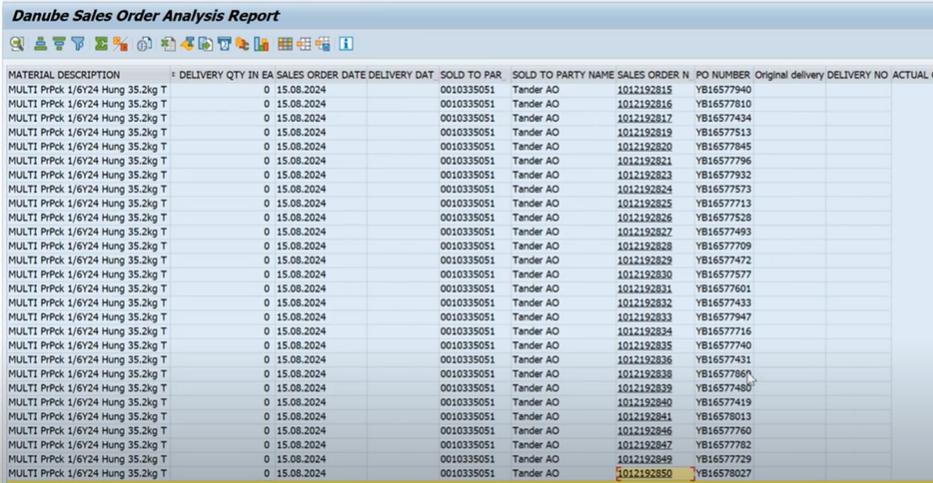Viewport: 933px width, 483px height.
Task: Click PO number YB16577513
Action: (x=724, y=133)
